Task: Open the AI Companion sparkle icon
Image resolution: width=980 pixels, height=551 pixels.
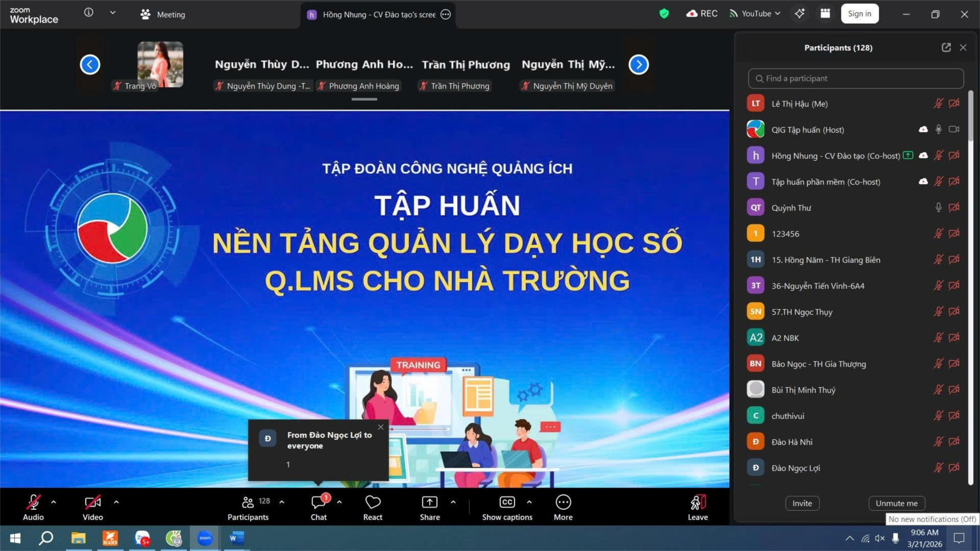Action: 799,14
